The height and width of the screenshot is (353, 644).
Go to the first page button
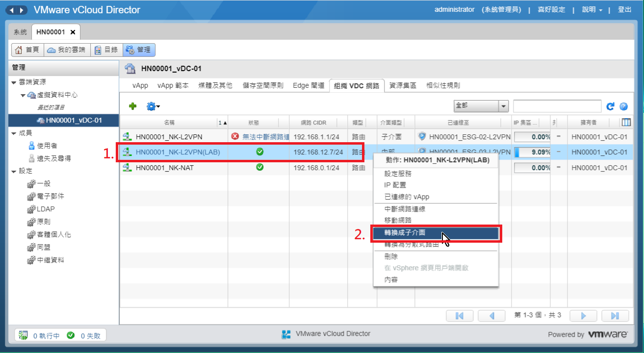tap(460, 315)
